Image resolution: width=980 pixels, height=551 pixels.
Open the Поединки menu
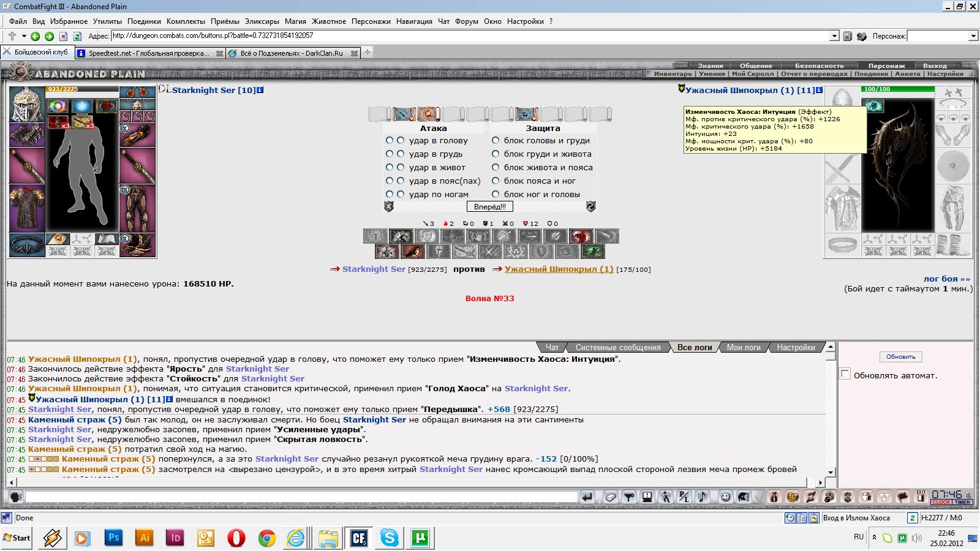[145, 21]
